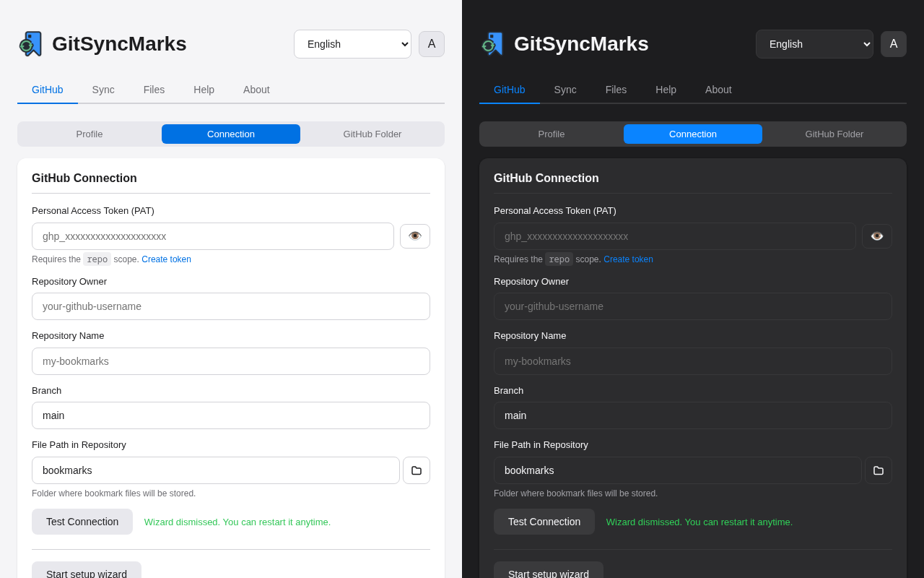Click the light panel 'A' theme button
924x578 pixels.
432,44
